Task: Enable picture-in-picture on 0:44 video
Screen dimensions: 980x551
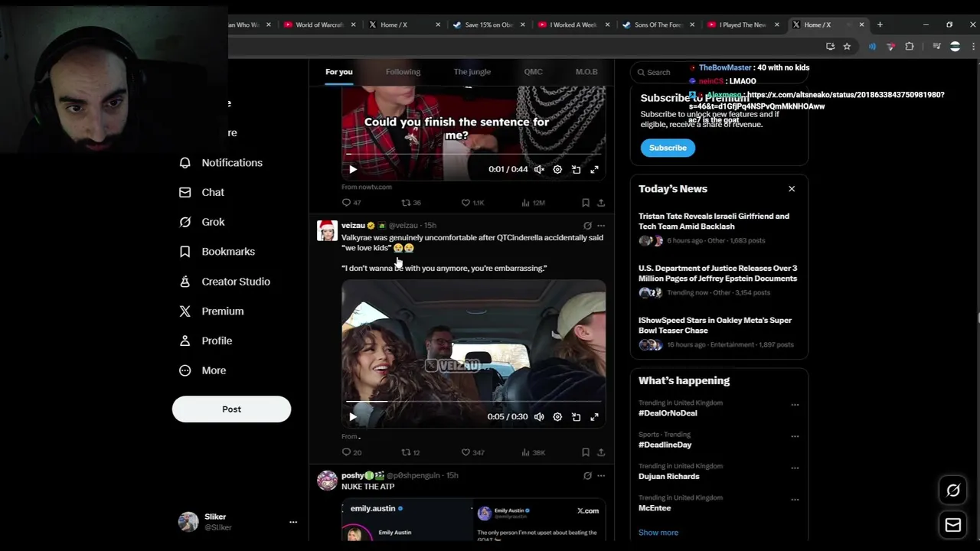Action: click(x=576, y=170)
